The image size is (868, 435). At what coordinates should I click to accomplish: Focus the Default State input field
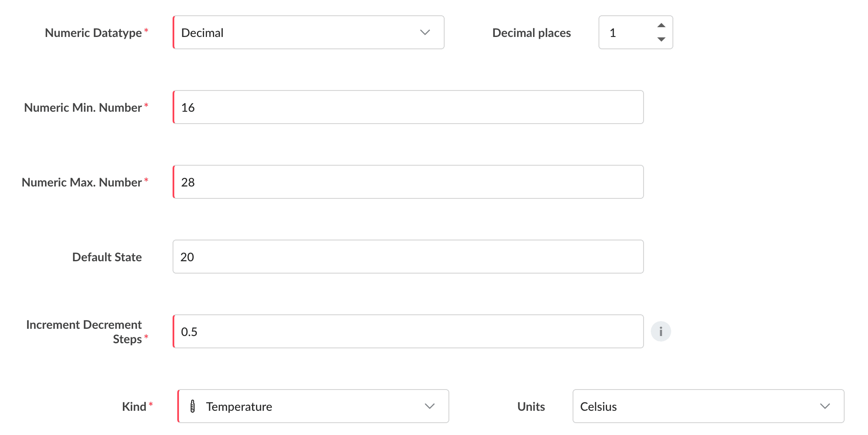pyautogui.click(x=408, y=257)
